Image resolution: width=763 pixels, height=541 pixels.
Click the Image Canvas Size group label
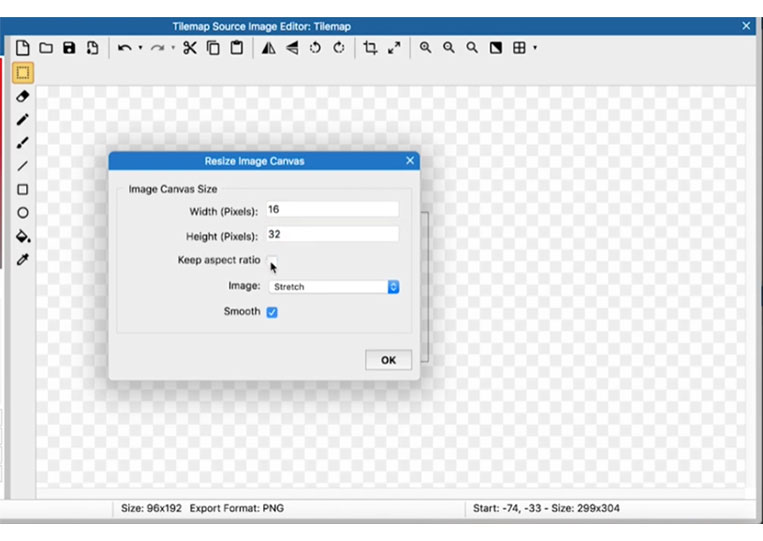[173, 189]
